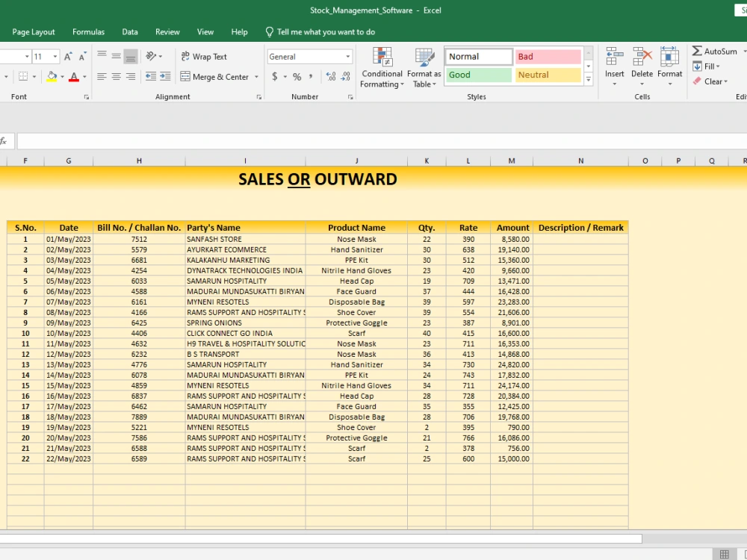Toggle Bottom Align button
Screen dimensions: 747x560
[x=131, y=57]
